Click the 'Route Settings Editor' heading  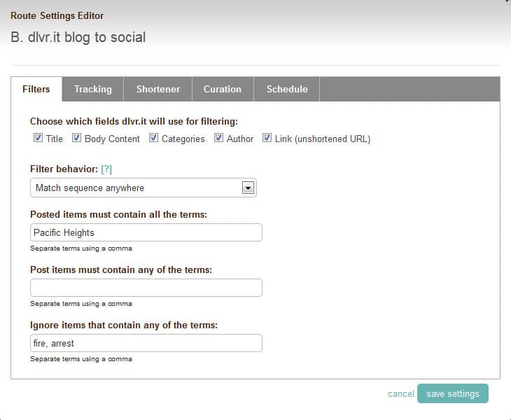click(57, 15)
